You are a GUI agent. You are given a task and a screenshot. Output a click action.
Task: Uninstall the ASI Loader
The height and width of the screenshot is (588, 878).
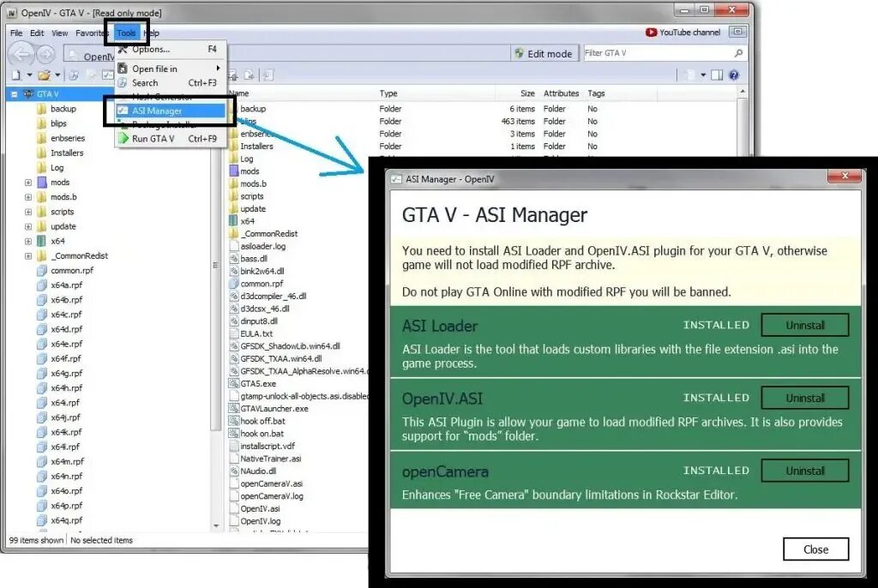click(x=804, y=326)
